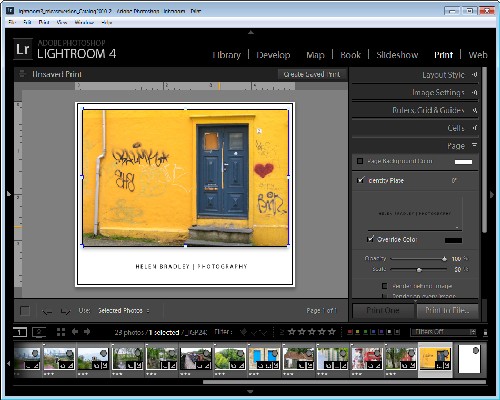Viewport: 500px width, 400px height.
Task: Open identity plate preview dropdown triangle
Action: 457,228
